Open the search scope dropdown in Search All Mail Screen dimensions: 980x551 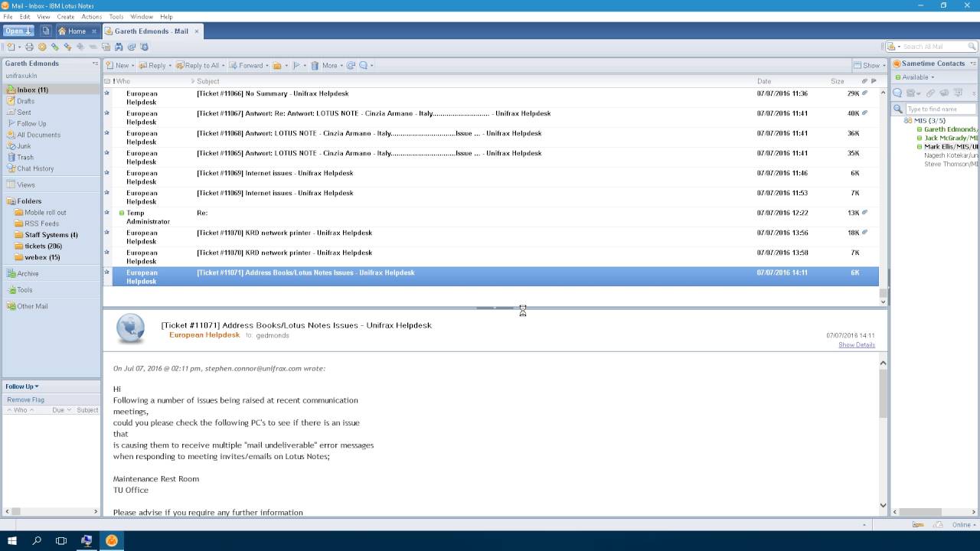click(x=899, y=47)
